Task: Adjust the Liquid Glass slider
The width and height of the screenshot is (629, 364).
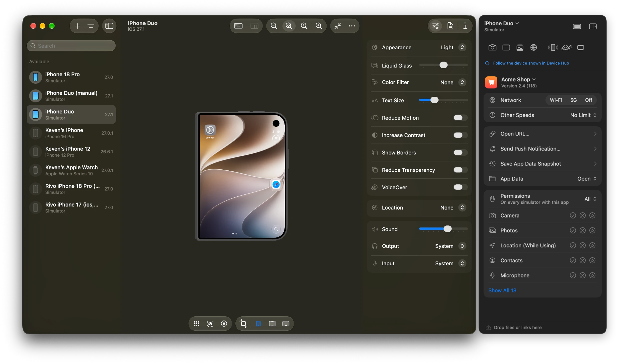Action: pyautogui.click(x=443, y=65)
